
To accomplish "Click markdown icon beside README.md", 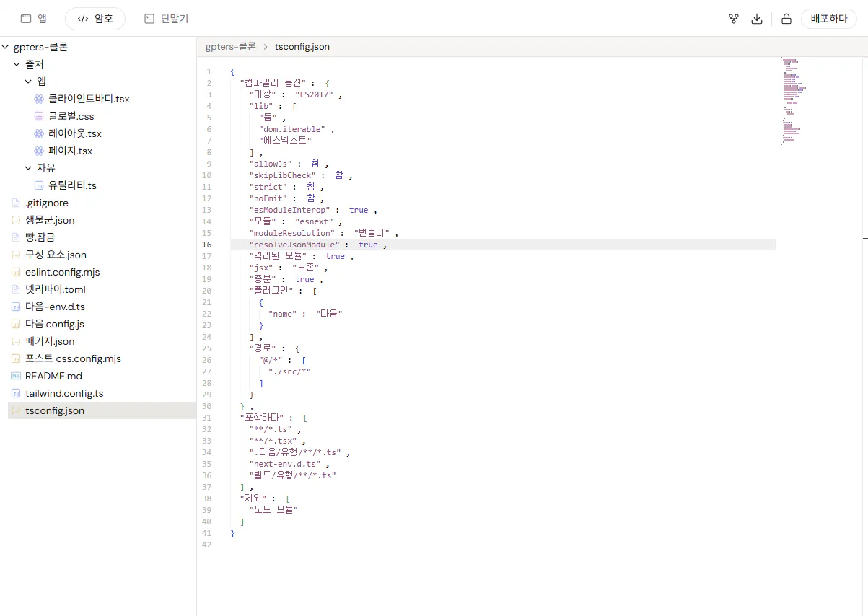I will tap(16, 376).
